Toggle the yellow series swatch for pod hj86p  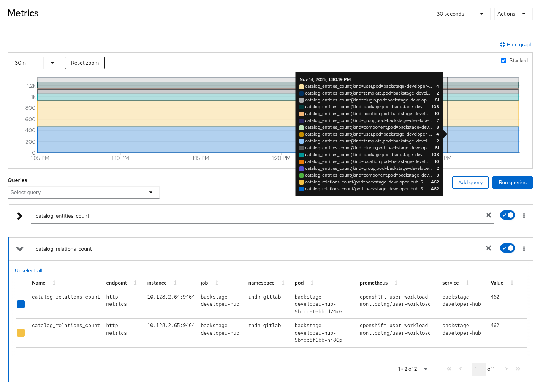[21, 333]
